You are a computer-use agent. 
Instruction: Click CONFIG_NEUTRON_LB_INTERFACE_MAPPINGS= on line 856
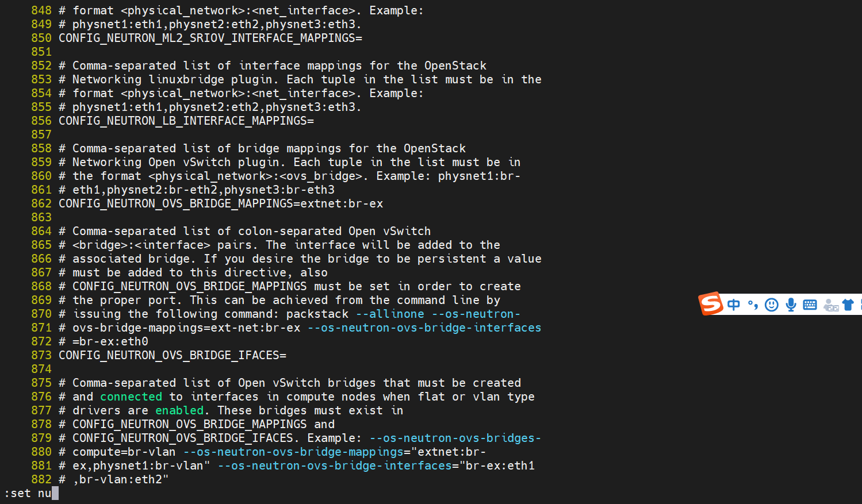click(x=186, y=121)
